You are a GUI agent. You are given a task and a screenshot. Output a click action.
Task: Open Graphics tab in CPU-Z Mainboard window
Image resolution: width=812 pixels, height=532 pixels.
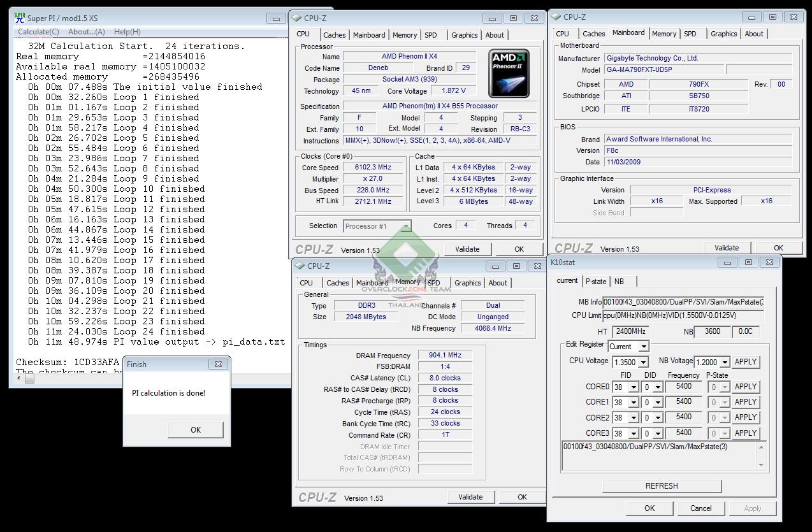pyautogui.click(x=723, y=34)
